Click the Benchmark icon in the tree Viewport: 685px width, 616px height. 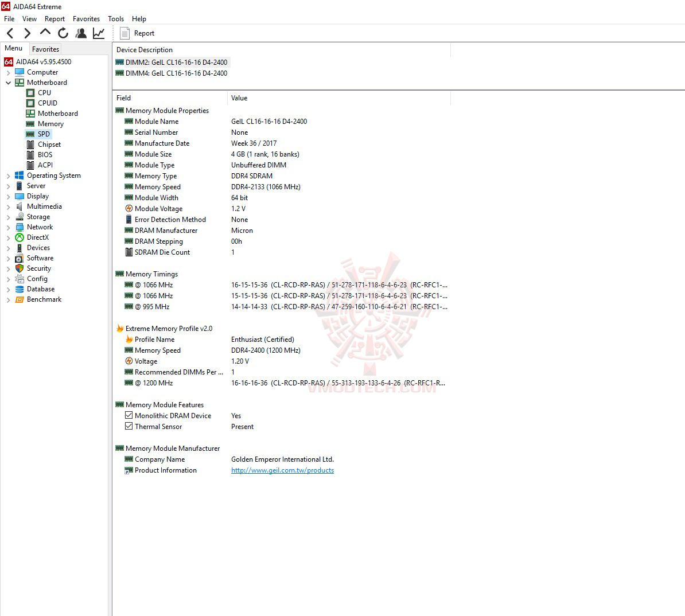tap(20, 299)
